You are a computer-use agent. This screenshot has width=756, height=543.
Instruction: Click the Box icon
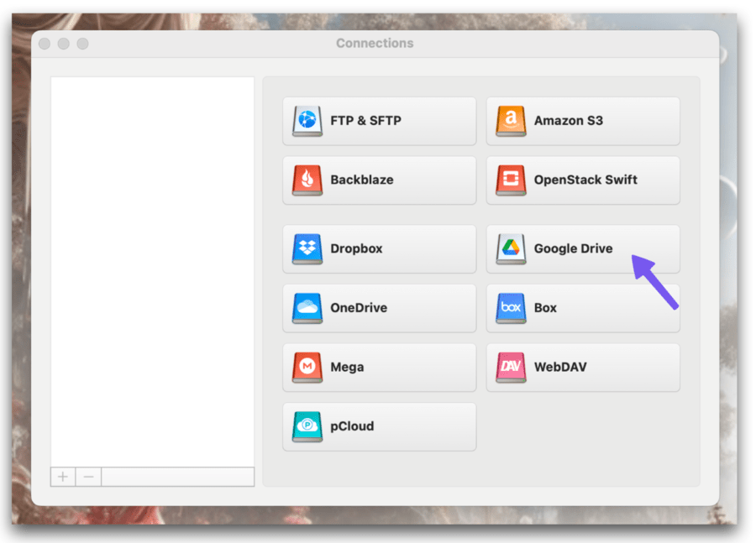(510, 307)
